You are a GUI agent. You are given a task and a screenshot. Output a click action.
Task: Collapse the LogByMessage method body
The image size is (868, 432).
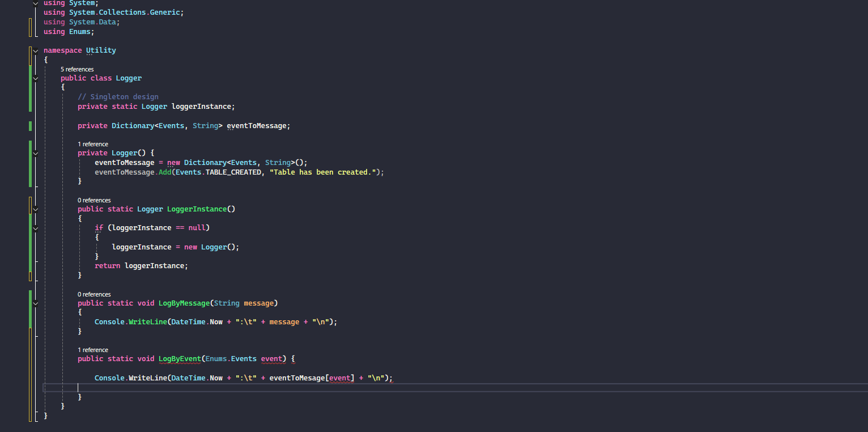(x=35, y=303)
